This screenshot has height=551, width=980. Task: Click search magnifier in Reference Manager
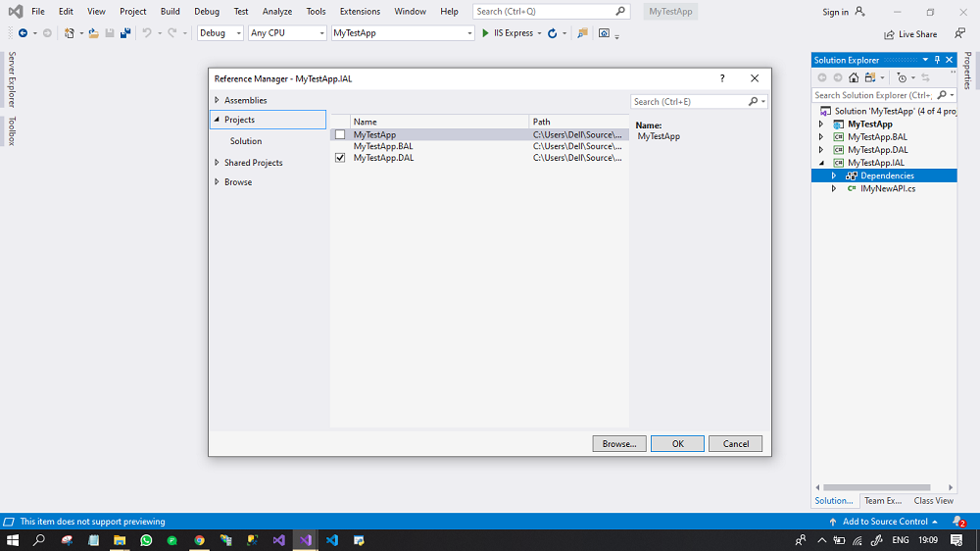(x=753, y=101)
